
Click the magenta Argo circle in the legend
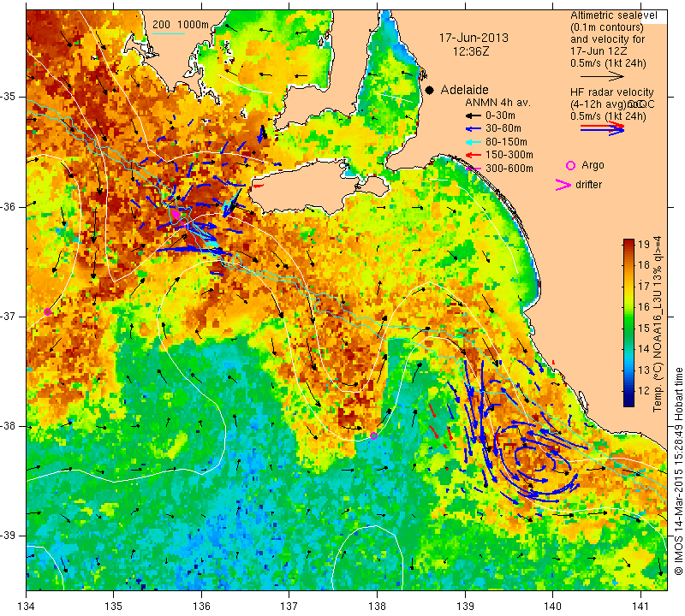tap(570, 165)
